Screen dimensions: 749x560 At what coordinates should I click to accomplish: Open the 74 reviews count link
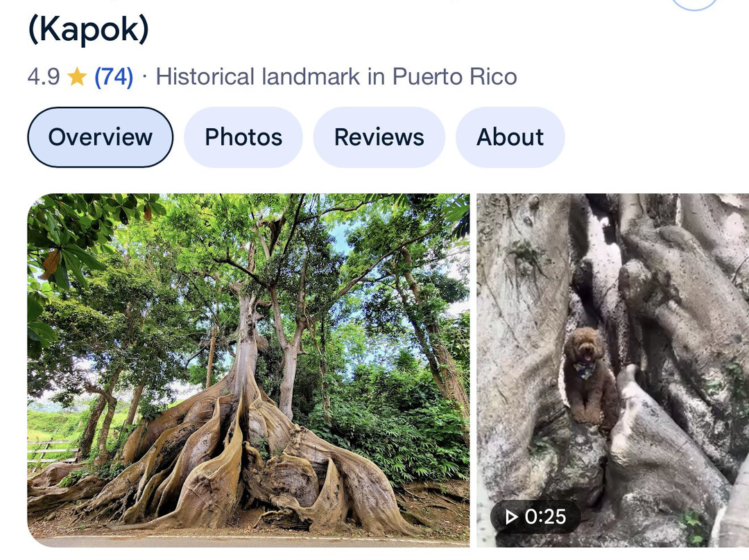tap(114, 77)
